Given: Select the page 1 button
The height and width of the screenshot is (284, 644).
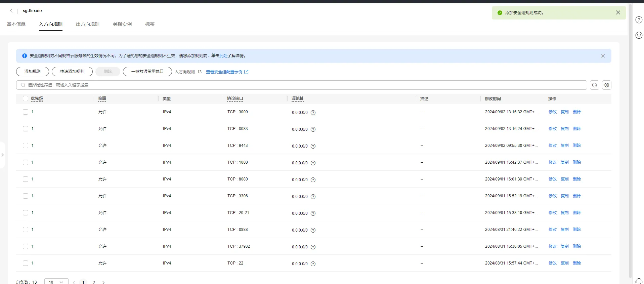Looking at the screenshot, I should coord(83,282).
